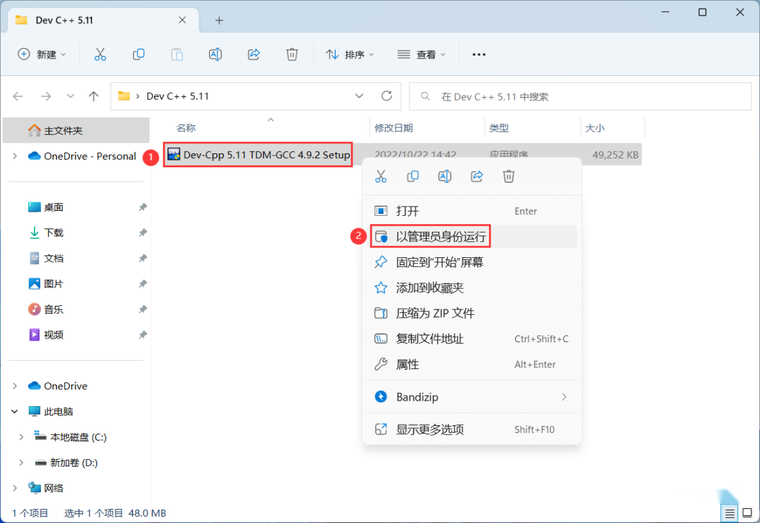Click Copy icon in the context menu
The height and width of the screenshot is (523, 760).
pos(413,176)
